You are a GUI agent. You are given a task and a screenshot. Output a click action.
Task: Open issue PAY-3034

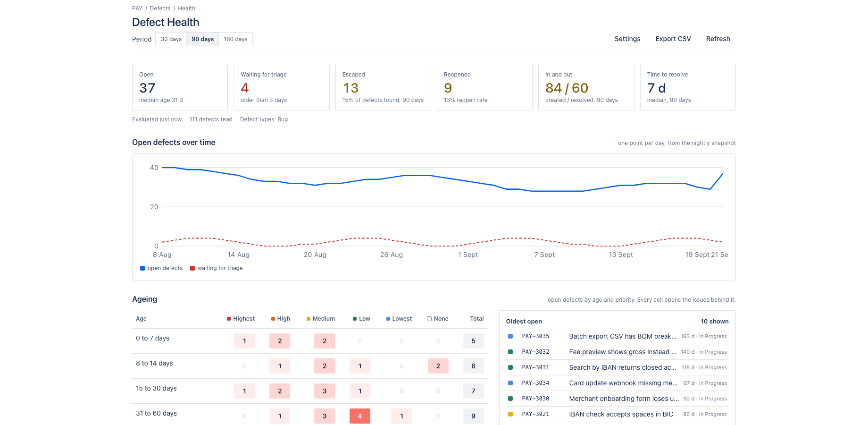pyautogui.click(x=535, y=383)
